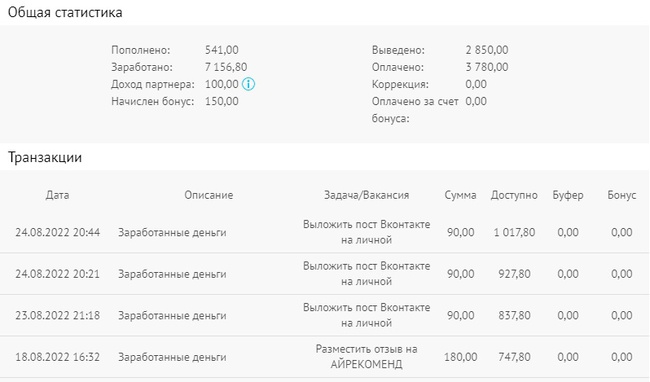Select the transaction dated 18.08.2022 16:32
Screen dimensions: 650x382
[325, 357]
